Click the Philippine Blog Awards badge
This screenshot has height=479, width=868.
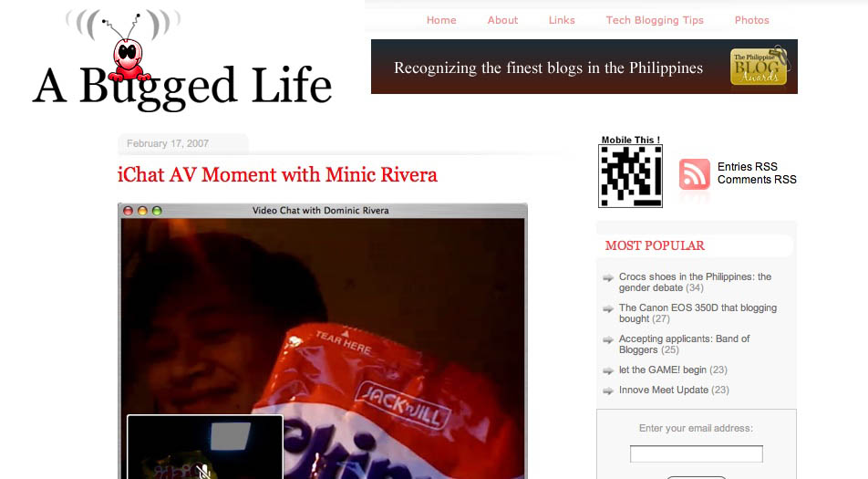click(x=759, y=67)
